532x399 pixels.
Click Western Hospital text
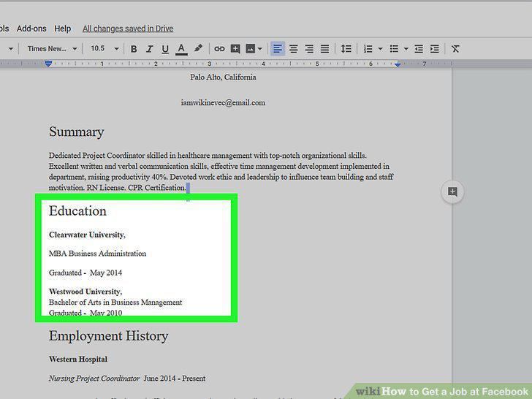point(78,360)
